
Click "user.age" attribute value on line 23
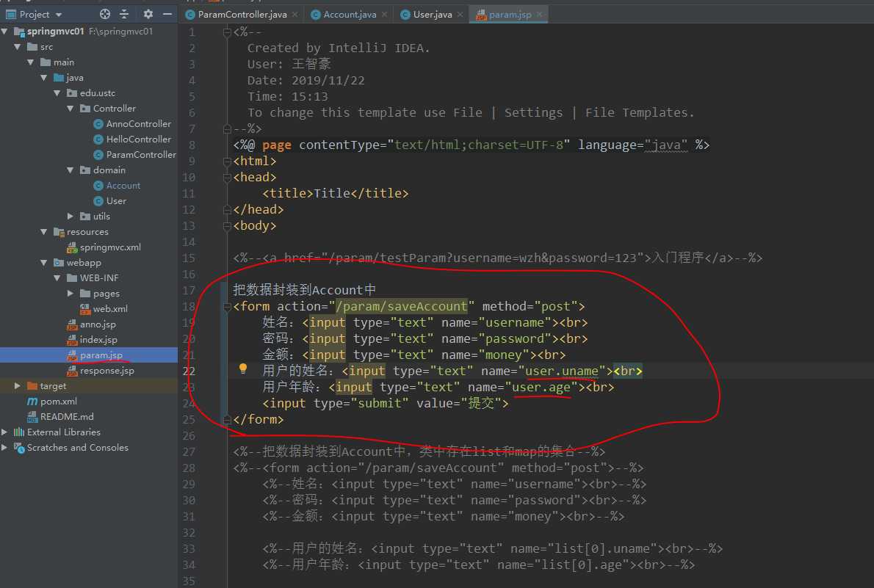541,388
